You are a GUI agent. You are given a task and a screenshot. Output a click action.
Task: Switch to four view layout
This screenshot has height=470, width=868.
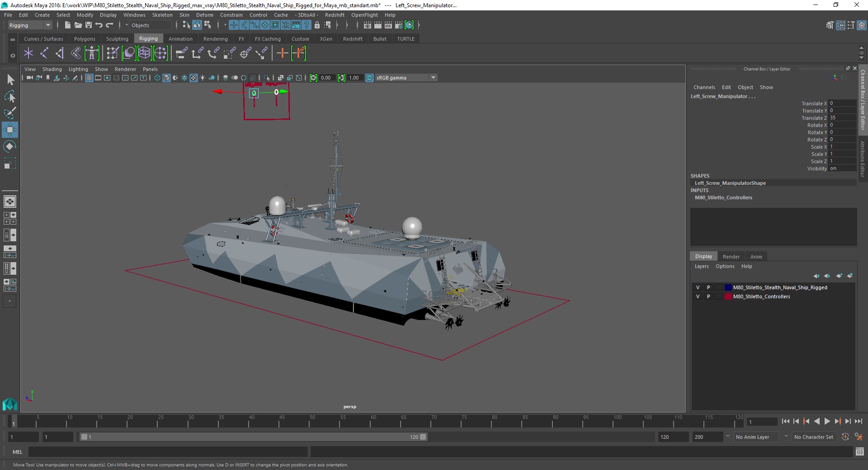click(x=10, y=218)
